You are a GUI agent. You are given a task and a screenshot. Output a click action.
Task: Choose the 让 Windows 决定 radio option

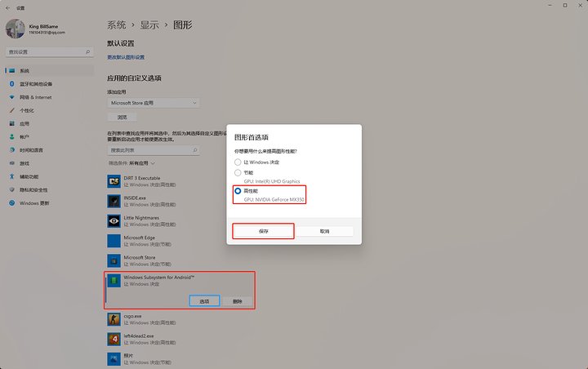click(238, 162)
